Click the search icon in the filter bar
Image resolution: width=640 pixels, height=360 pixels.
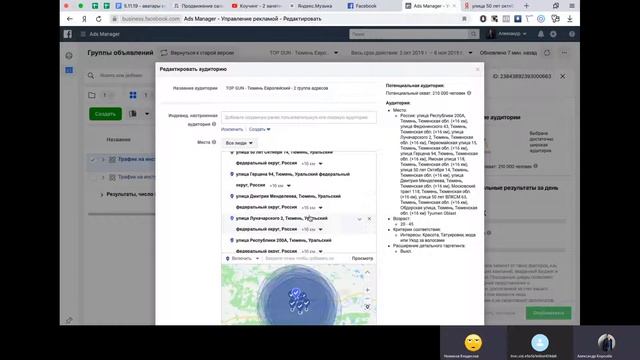(91, 75)
